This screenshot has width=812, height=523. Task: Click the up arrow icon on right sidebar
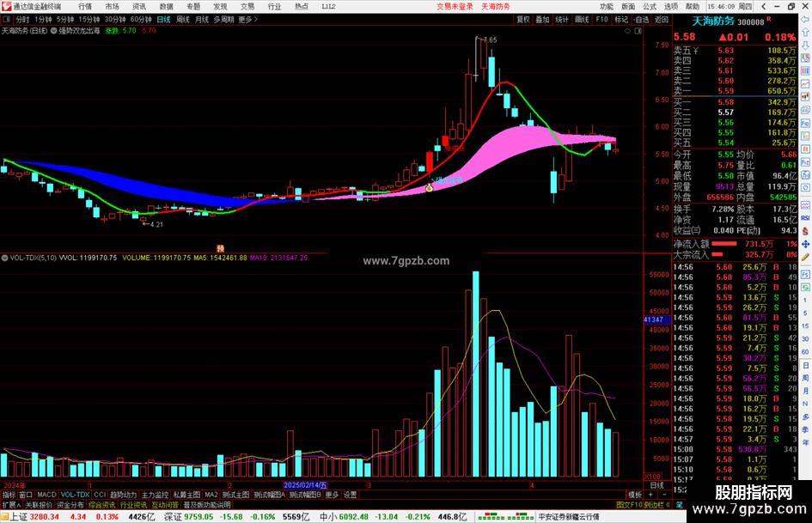tap(805, 32)
